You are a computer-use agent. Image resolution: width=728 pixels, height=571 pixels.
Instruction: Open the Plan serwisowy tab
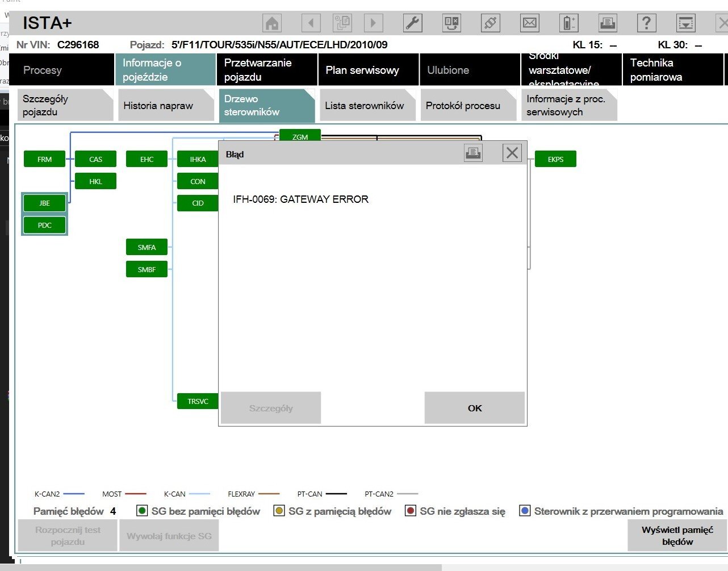pyautogui.click(x=369, y=70)
